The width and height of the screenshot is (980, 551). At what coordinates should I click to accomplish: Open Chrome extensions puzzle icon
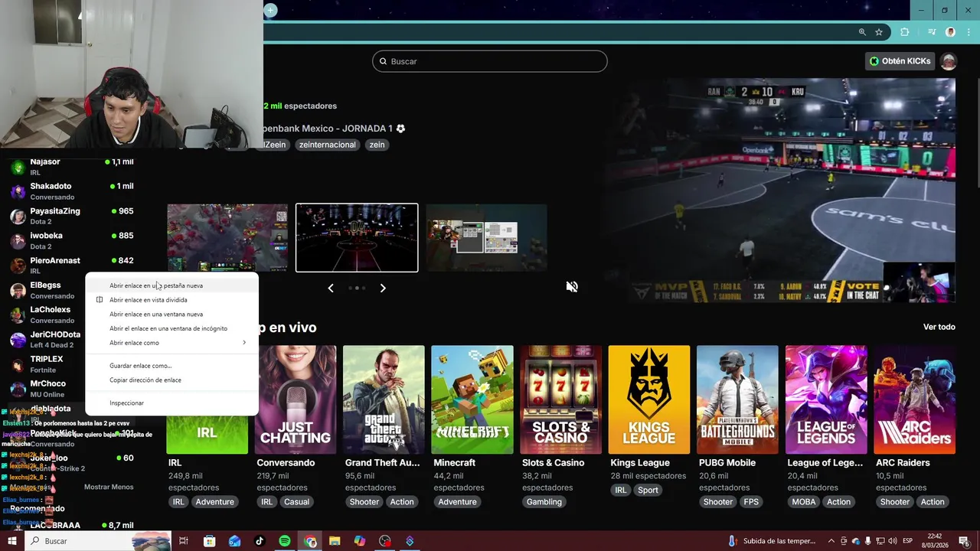tap(905, 32)
